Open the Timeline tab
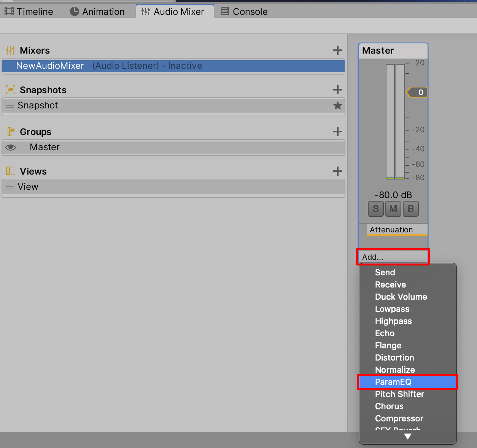 click(29, 12)
